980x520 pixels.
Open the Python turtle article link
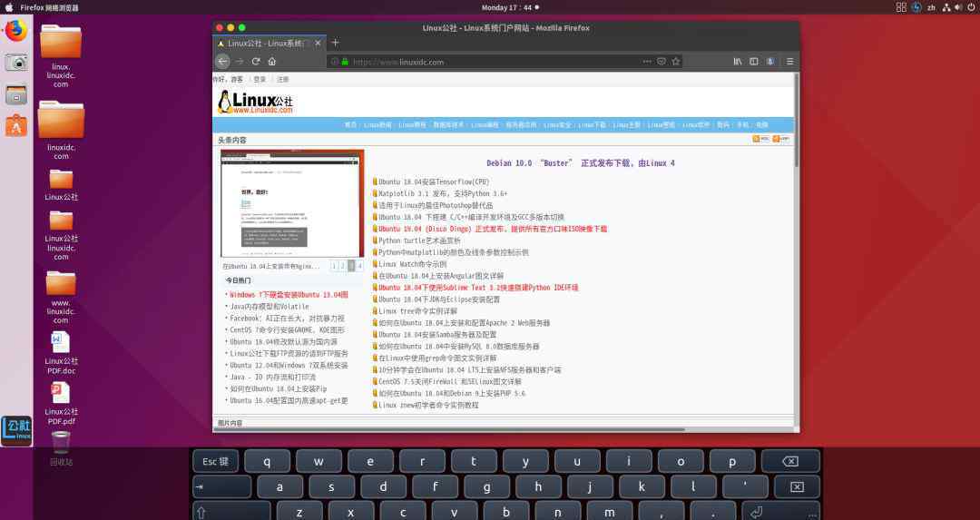tap(419, 240)
